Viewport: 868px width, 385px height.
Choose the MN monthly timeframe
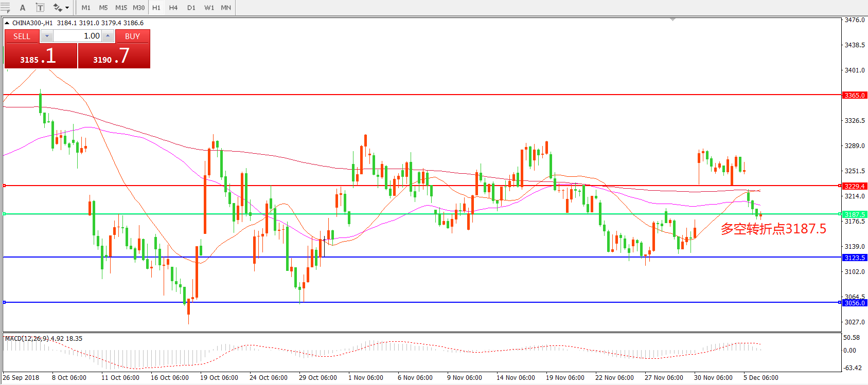pos(226,8)
